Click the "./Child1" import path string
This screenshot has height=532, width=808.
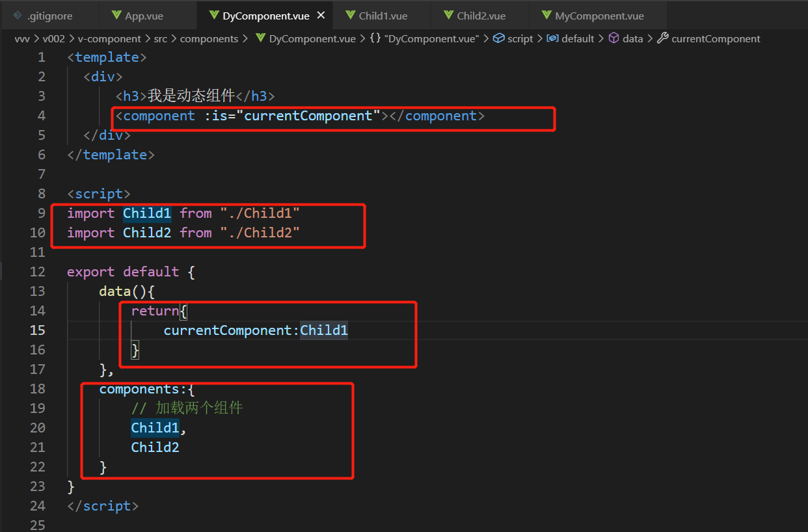point(260,213)
